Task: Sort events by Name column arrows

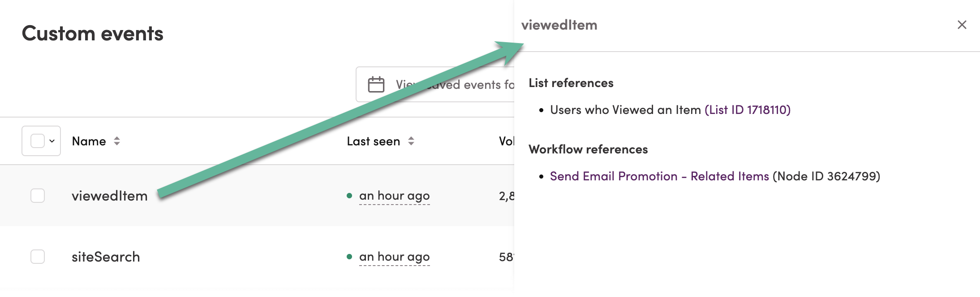Action: point(117,141)
